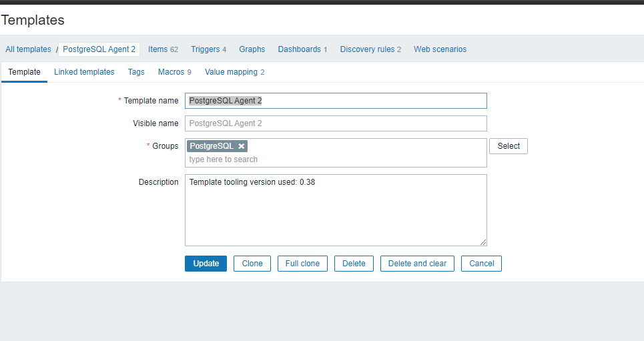644x341 pixels.
Task: Switch to the Tags tab
Action: [x=136, y=72]
